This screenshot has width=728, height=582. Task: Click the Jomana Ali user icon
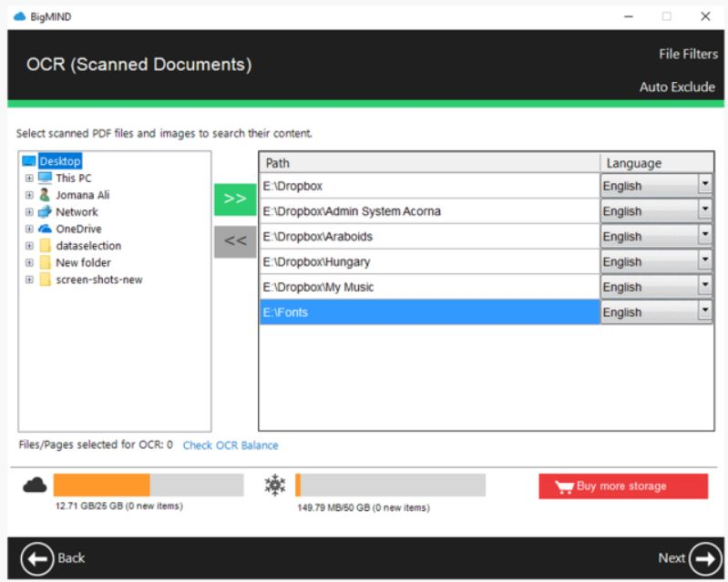[45, 195]
